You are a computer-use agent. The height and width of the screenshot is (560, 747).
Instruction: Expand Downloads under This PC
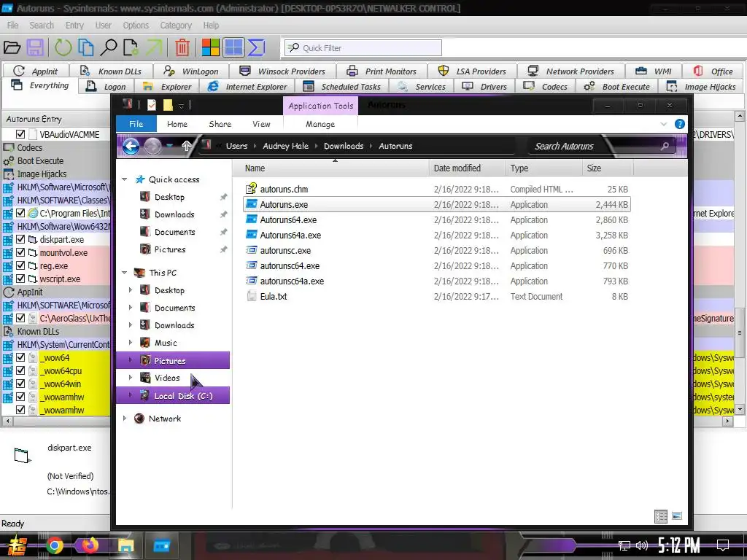point(131,324)
